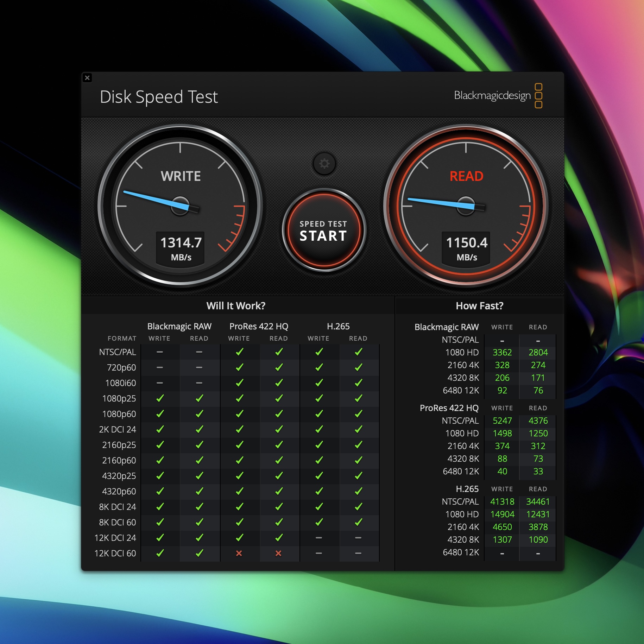Click the H.265 4320 8K write value 1307
The height and width of the screenshot is (644, 644).
pyautogui.click(x=502, y=539)
